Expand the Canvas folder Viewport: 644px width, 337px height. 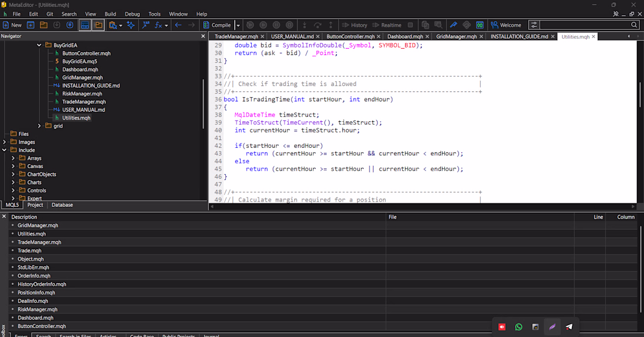click(x=13, y=166)
